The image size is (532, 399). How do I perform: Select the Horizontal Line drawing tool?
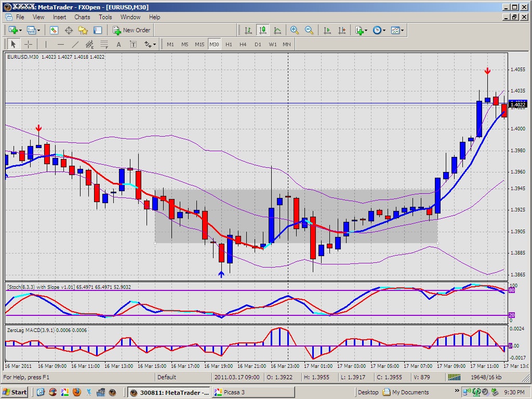tap(61, 44)
